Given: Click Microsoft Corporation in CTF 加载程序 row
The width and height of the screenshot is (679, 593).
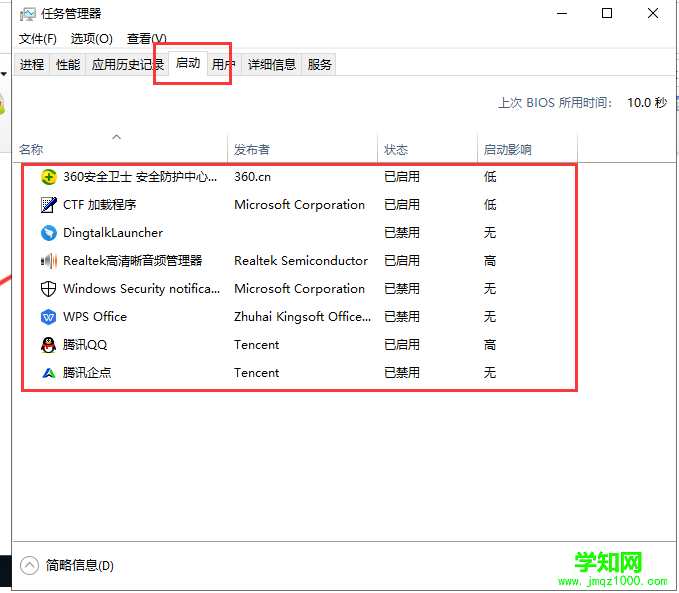Looking at the screenshot, I should pyautogui.click(x=299, y=204).
